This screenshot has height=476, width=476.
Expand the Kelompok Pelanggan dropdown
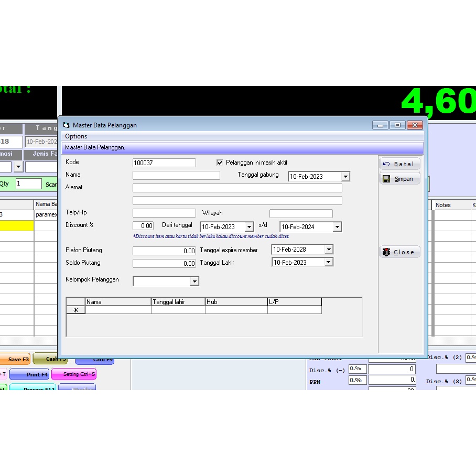click(x=194, y=281)
